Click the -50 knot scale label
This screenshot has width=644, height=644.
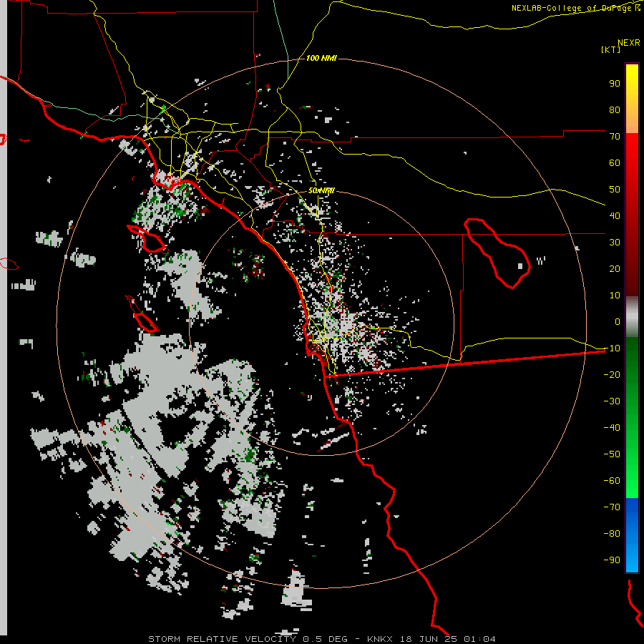coord(612,454)
